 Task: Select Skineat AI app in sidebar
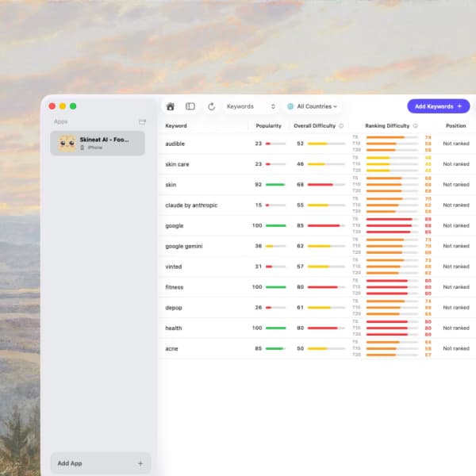(x=98, y=144)
